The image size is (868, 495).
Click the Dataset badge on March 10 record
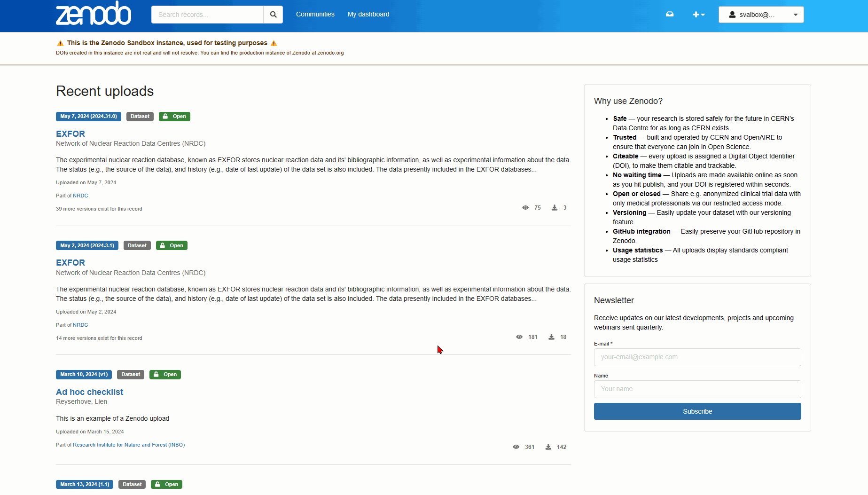pyautogui.click(x=131, y=375)
